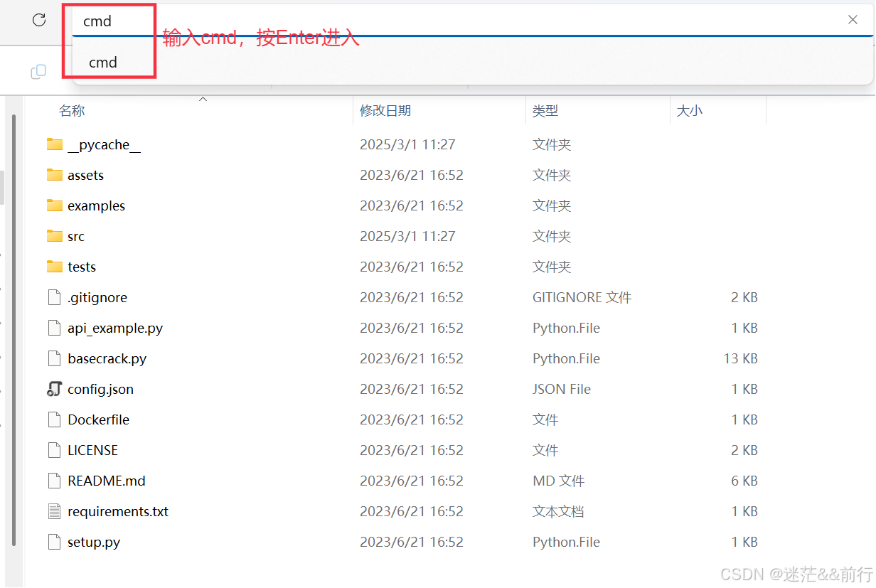
Task: Select the config.json JSON file icon
Action: 54,389
